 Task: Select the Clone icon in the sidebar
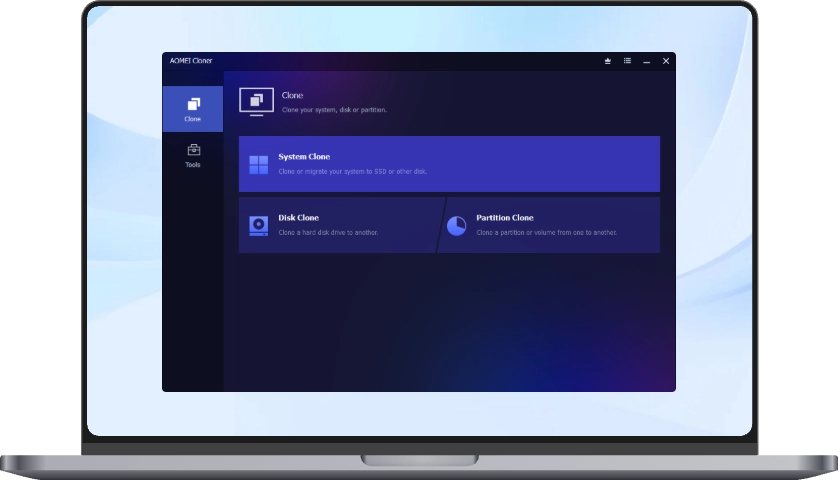(193, 104)
